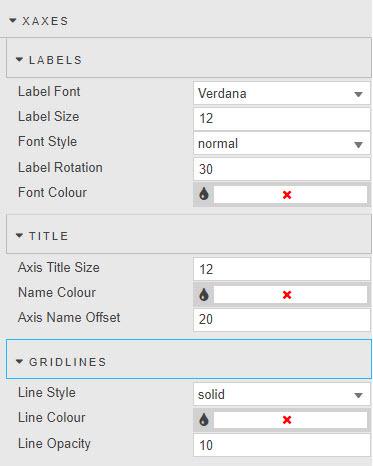The height and width of the screenshot is (466, 373).
Task: Click the Line Colour droplet icon
Action: (x=204, y=419)
